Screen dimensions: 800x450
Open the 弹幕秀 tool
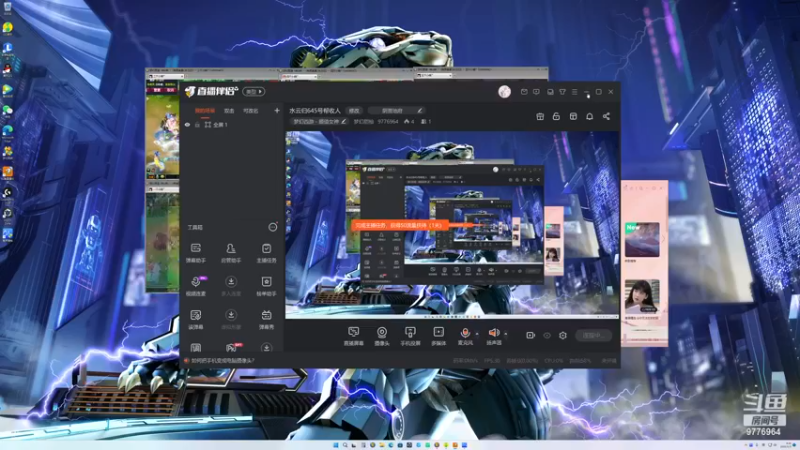tap(266, 319)
